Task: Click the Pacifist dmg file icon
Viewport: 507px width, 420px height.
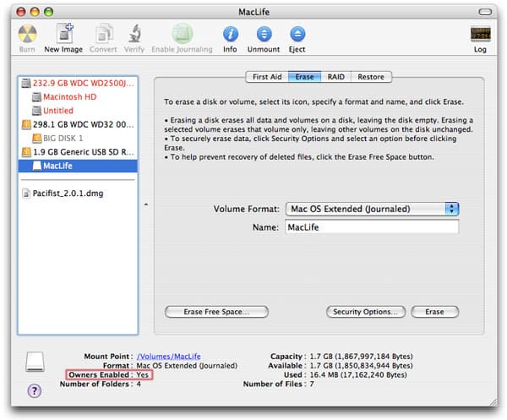Action: tap(26, 194)
